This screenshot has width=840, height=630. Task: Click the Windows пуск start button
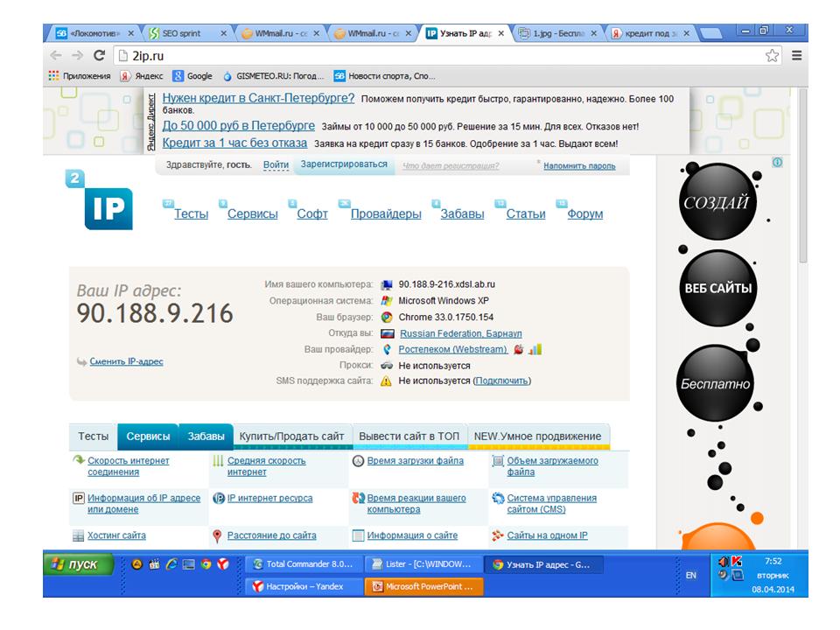pyautogui.click(x=79, y=564)
